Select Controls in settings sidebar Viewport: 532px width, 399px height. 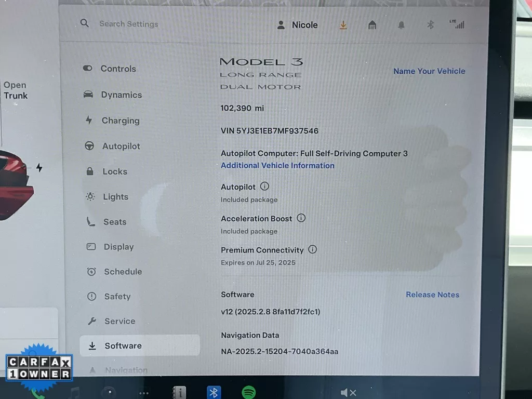click(x=118, y=69)
